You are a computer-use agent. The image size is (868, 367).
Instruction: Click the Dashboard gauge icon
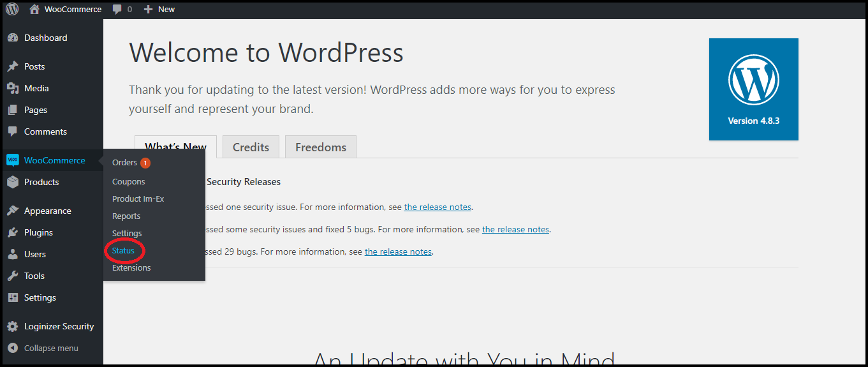[13, 38]
